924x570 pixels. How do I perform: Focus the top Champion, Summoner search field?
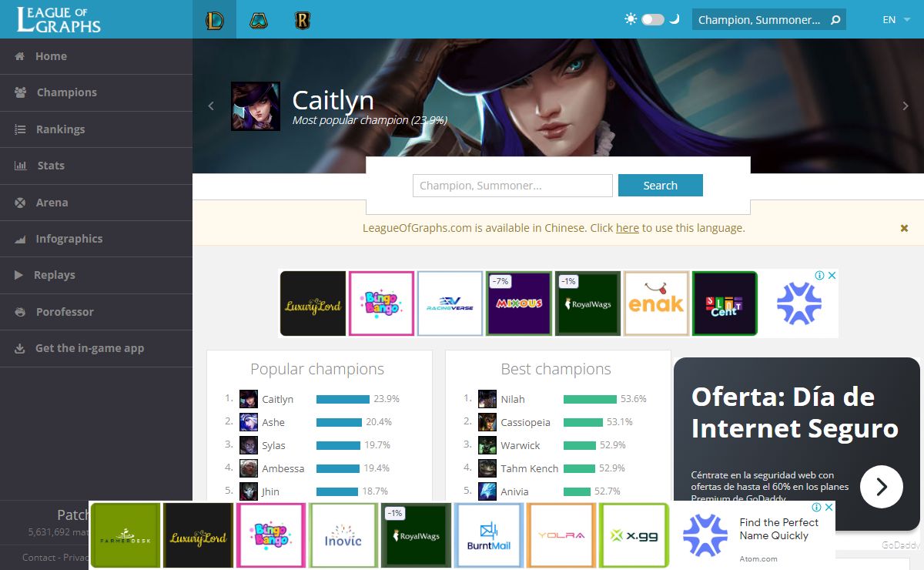(759, 20)
